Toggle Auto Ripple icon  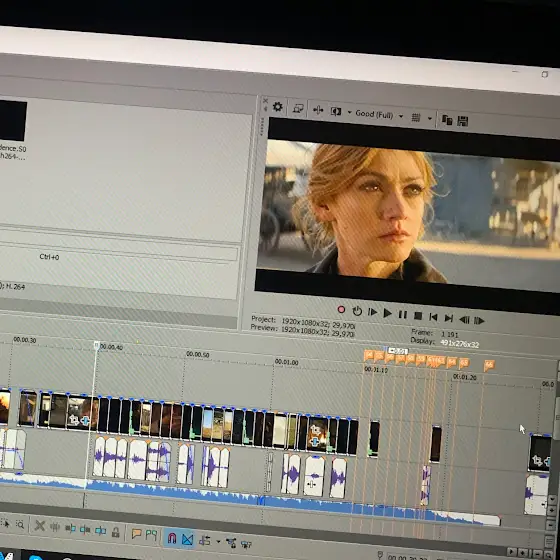pos(205,540)
